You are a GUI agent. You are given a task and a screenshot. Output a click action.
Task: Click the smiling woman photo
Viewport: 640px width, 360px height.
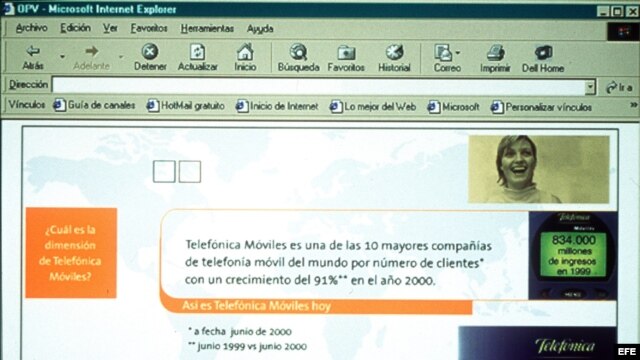coord(539,169)
